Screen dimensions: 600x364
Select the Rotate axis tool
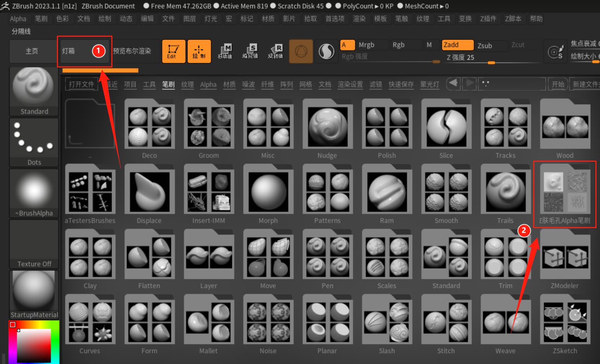click(x=276, y=51)
